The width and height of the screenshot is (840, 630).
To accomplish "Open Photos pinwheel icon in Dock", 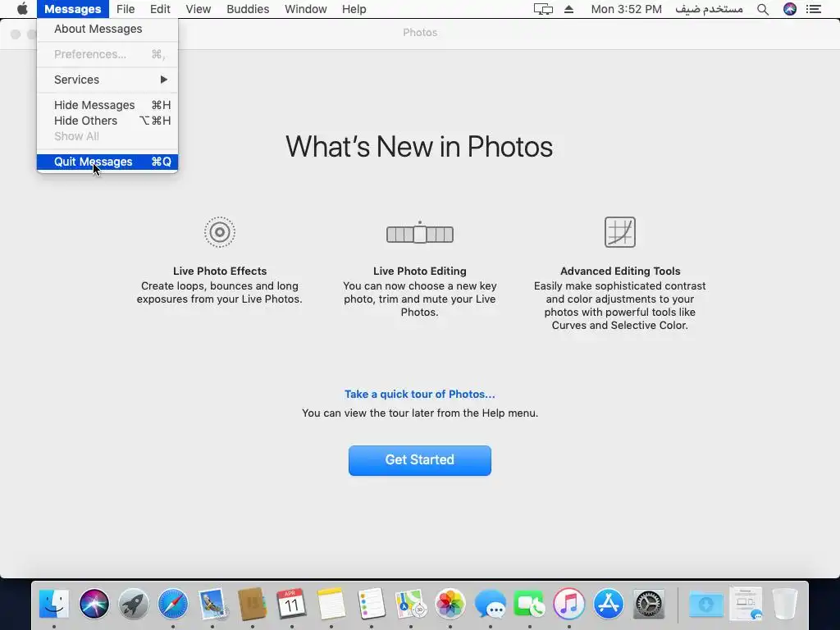I will [x=450, y=604].
